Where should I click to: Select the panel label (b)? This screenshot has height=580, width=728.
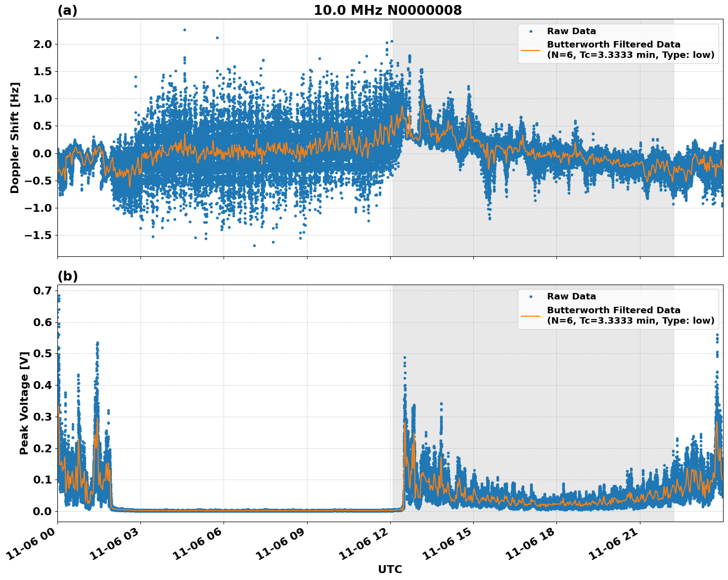pos(67,276)
